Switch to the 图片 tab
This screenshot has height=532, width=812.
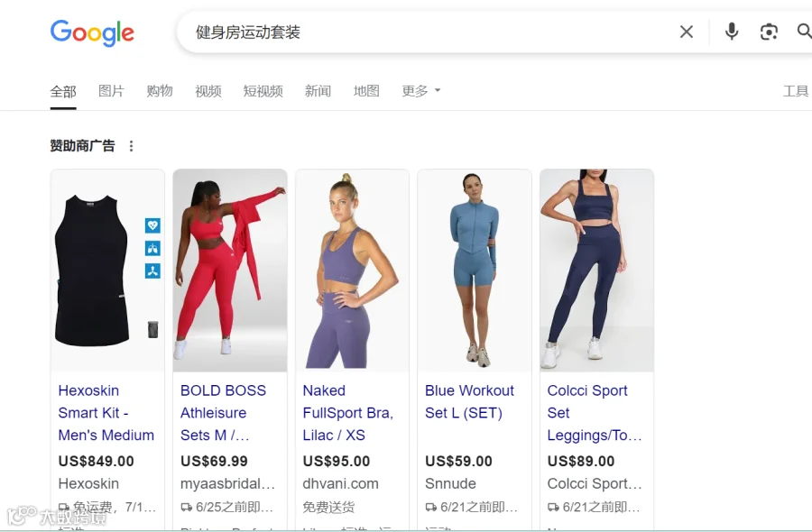click(111, 90)
